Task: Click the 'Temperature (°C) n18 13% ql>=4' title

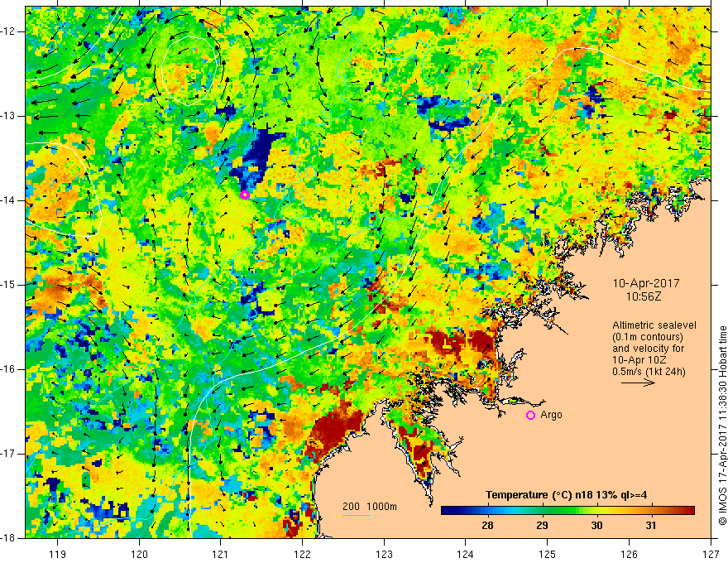Action: click(566, 495)
